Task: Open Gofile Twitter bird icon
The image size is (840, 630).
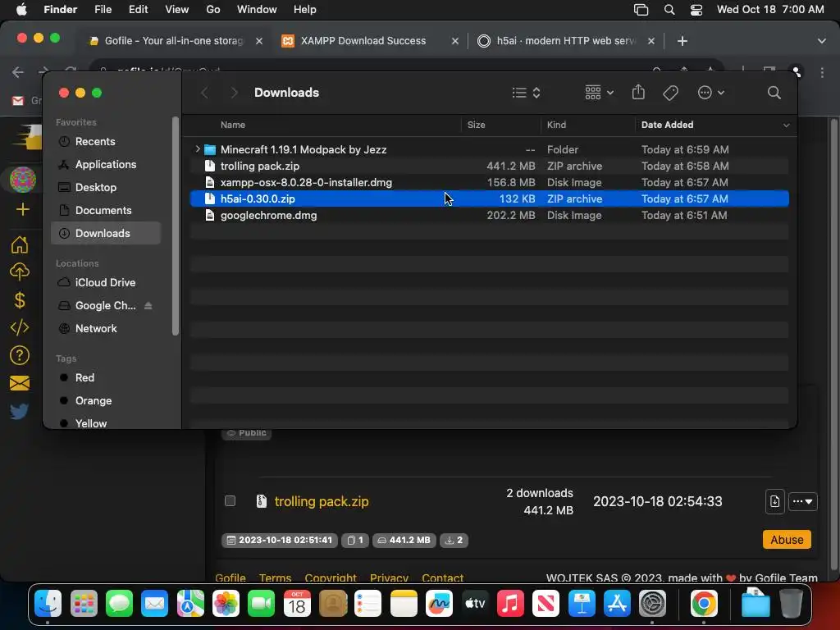Action: 20,411
